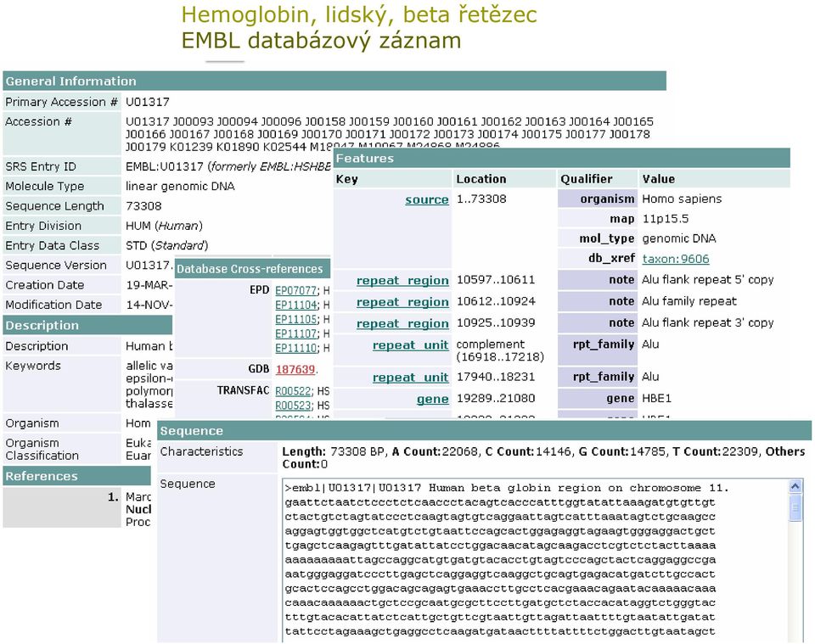Open EPD entry EP11104
815x644 pixels.
(295, 305)
